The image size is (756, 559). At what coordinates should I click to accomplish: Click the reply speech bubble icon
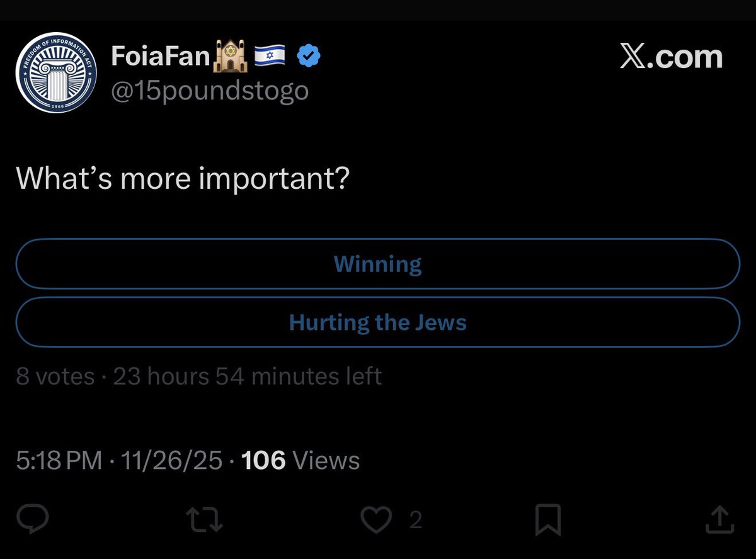point(30,519)
